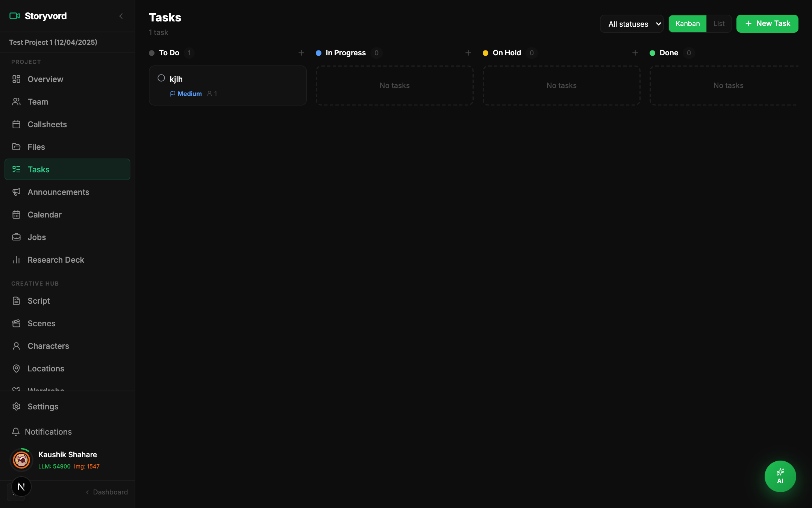Open the Overview page
The width and height of the screenshot is (812, 508).
click(67, 79)
